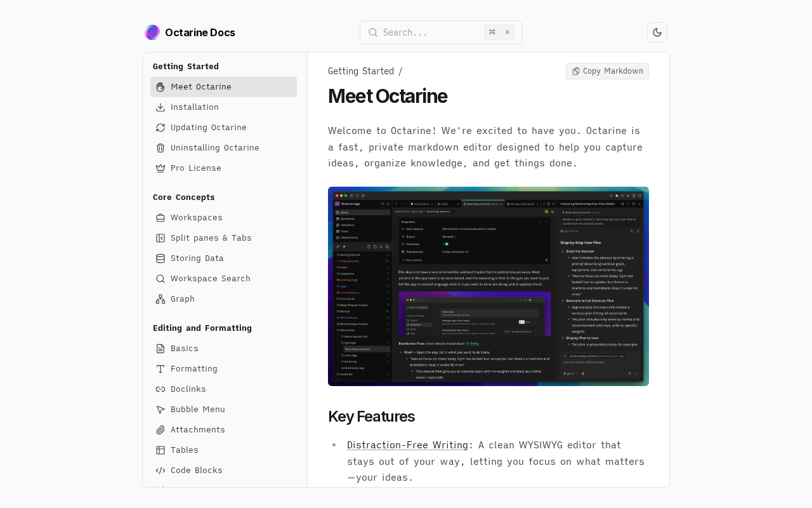
Task: Click the Storing Data database icon
Action: click(x=160, y=258)
